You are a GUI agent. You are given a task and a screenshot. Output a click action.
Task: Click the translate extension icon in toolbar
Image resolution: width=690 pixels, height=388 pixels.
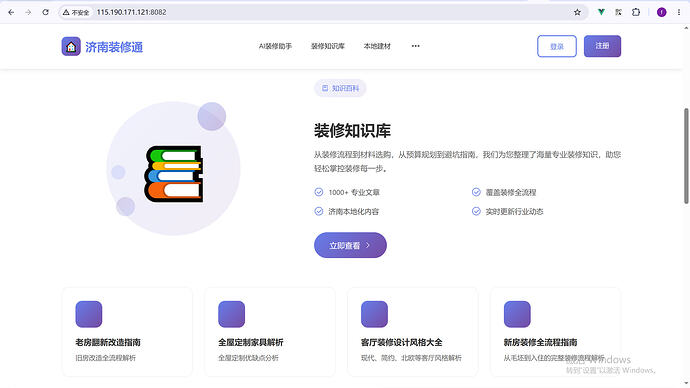618,12
